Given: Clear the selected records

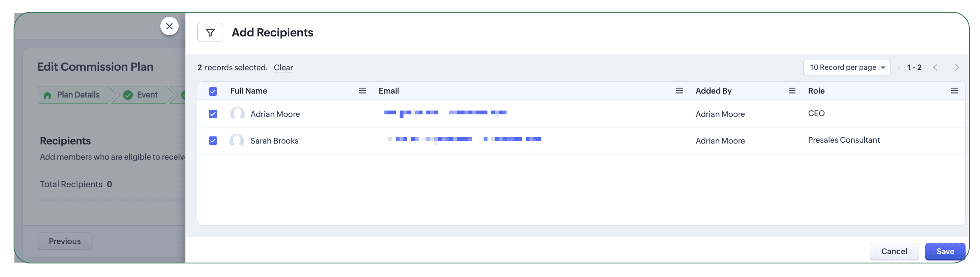Looking at the screenshot, I should [283, 67].
